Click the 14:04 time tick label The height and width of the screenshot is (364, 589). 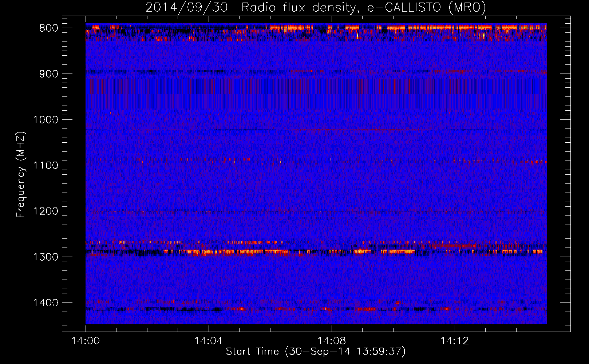point(209,341)
